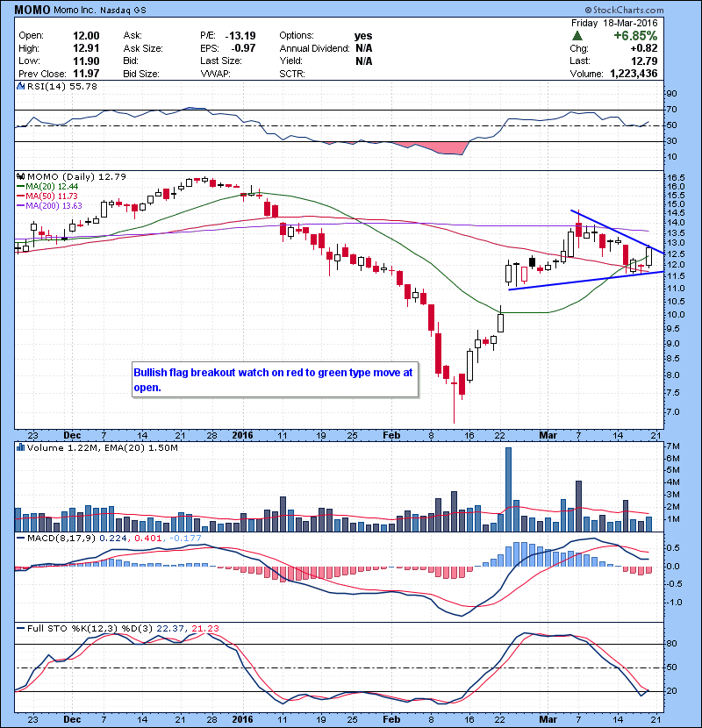Viewport: 702px width, 728px height.
Task: Click the 'Last Size:' label
Action: pyautogui.click(x=220, y=61)
